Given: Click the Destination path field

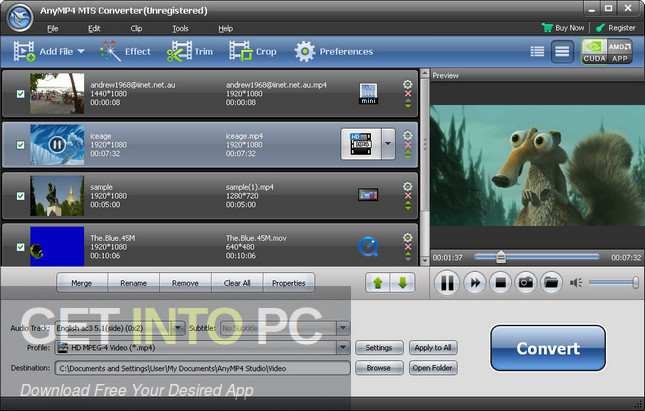Looking at the screenshot, I should pos(202,368).
